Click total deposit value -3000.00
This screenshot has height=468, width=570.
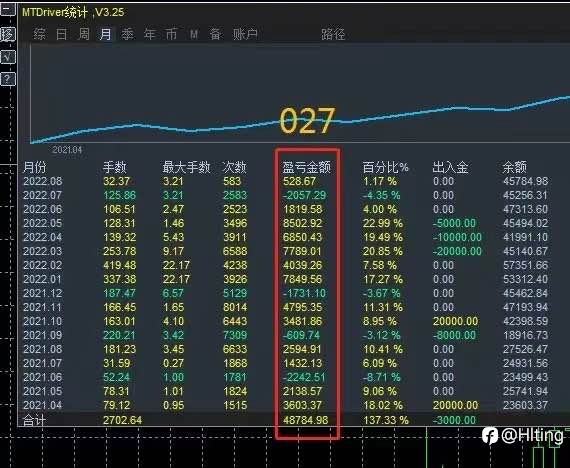[x=454, y=420]
